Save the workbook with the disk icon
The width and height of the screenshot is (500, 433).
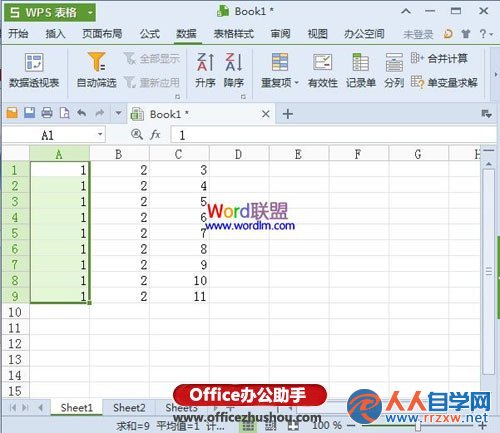tap(30, 113)
